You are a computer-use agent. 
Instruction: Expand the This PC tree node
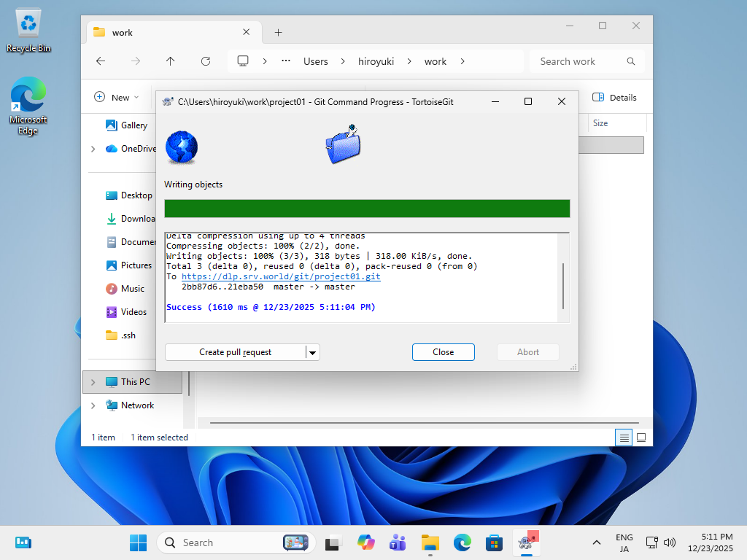click(93, 382)
